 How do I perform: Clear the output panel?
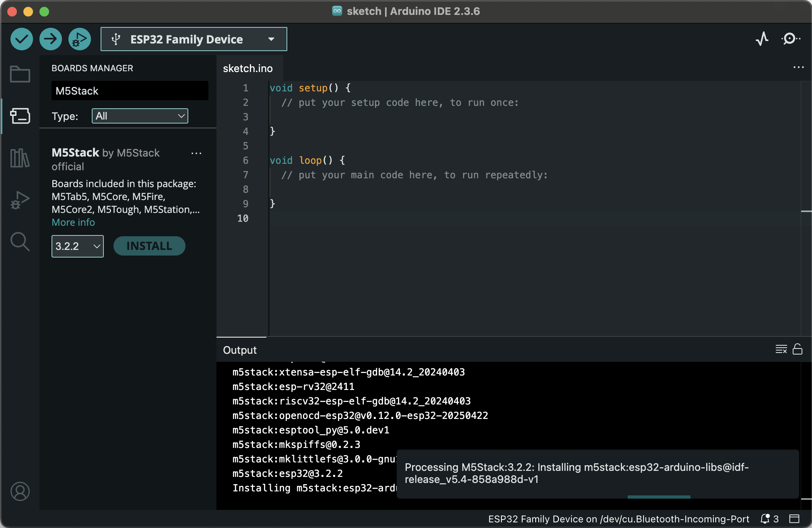click(x=781, y=349)
